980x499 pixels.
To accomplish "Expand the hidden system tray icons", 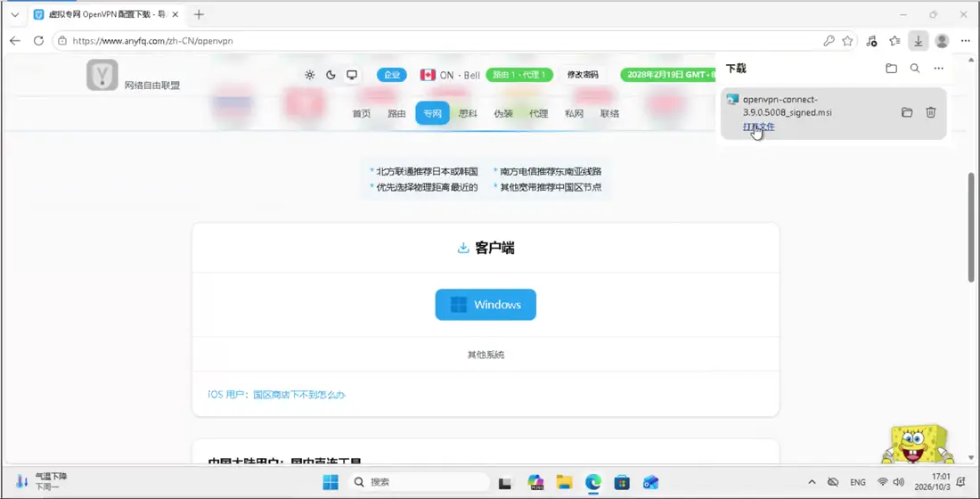I will point(812,482).
